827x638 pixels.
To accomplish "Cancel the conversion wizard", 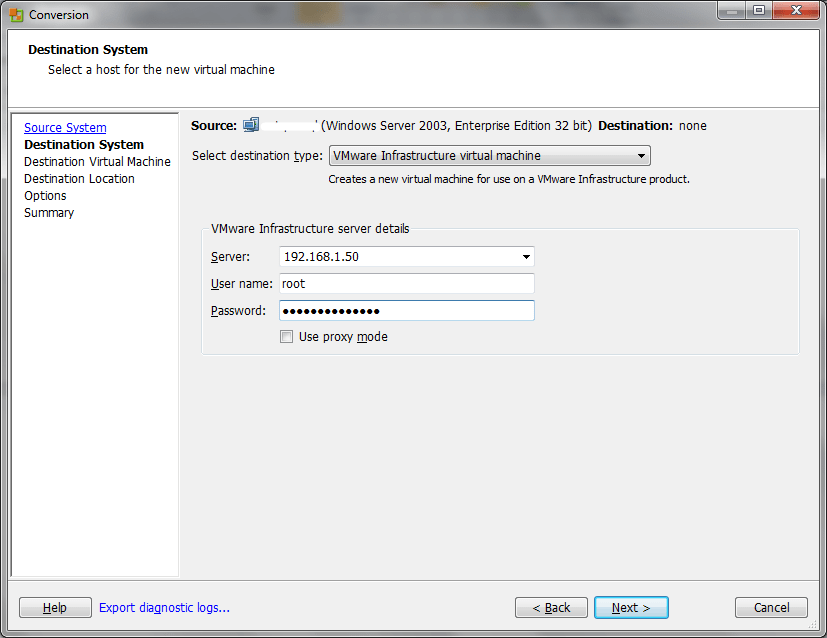I will 771,607.
